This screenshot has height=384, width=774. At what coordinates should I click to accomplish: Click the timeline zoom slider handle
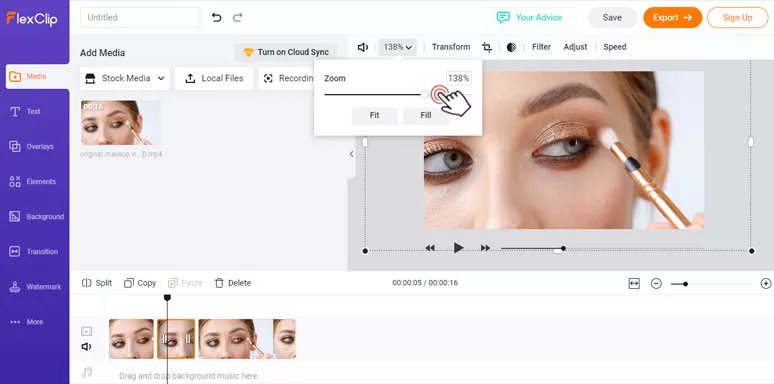(x=685, y=284)
